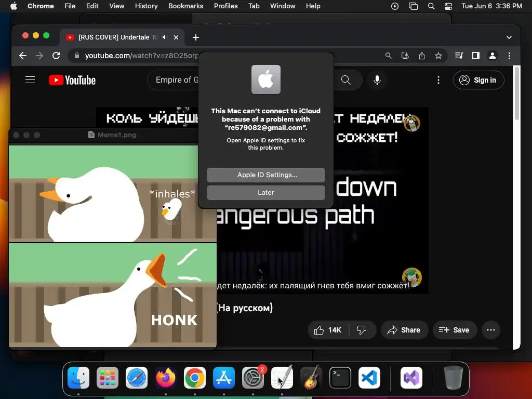Open the Trash in the Dock
The image size is (532, 399).
453,378
